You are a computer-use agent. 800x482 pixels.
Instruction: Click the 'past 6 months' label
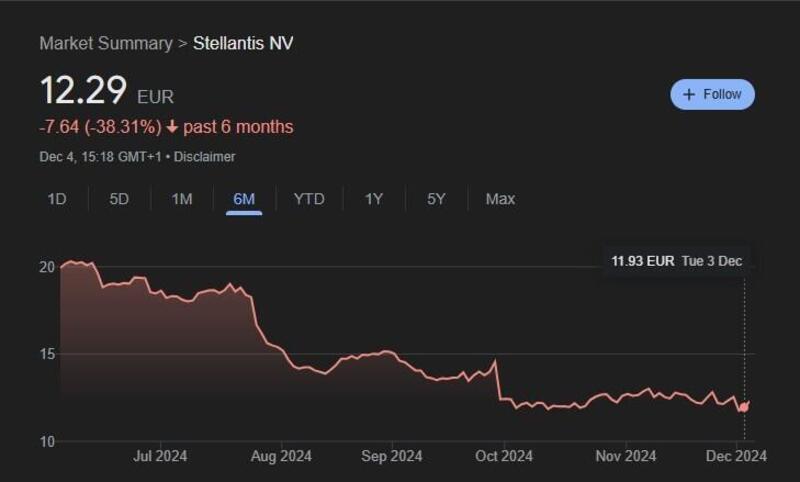point(238,126)
